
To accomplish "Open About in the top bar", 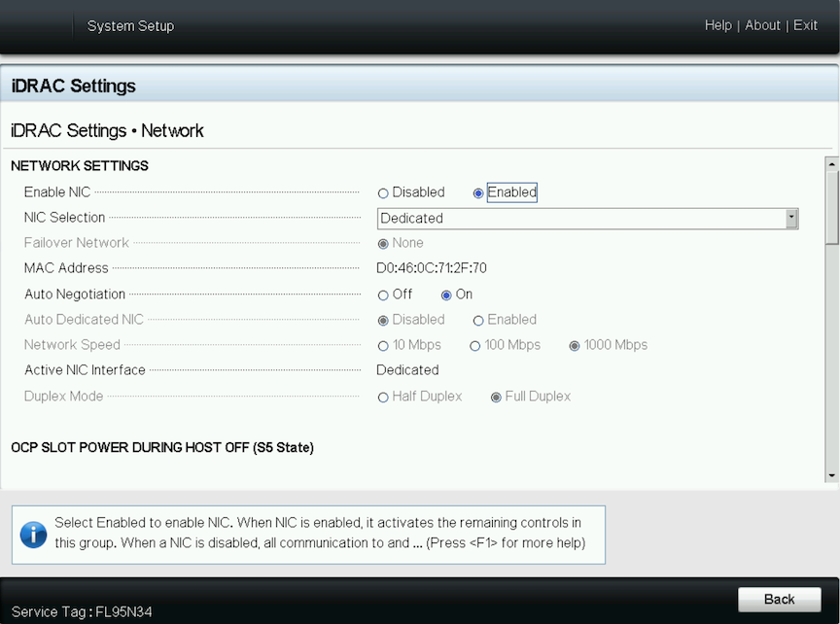I will click(762, 25).
